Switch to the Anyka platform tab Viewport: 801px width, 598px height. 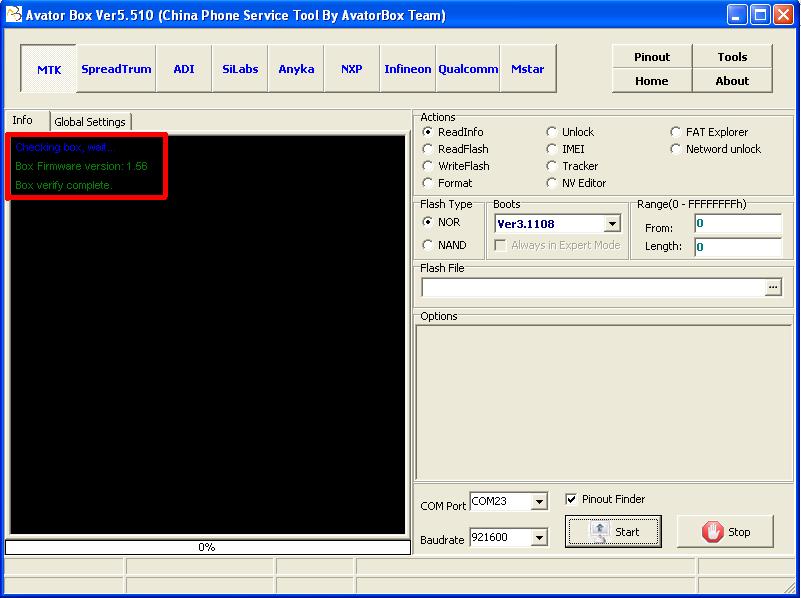[x=296, y=69]
